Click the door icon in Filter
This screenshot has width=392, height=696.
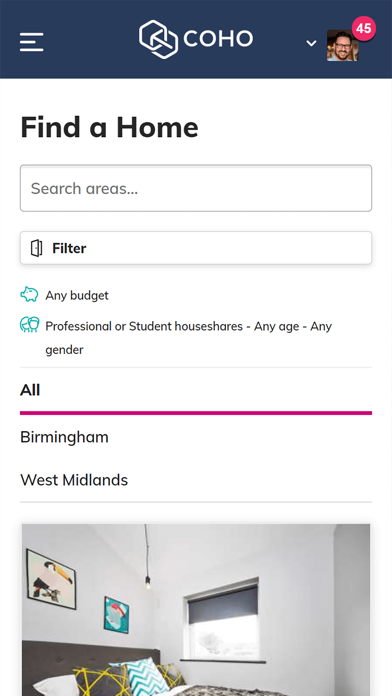pos(36,248)
